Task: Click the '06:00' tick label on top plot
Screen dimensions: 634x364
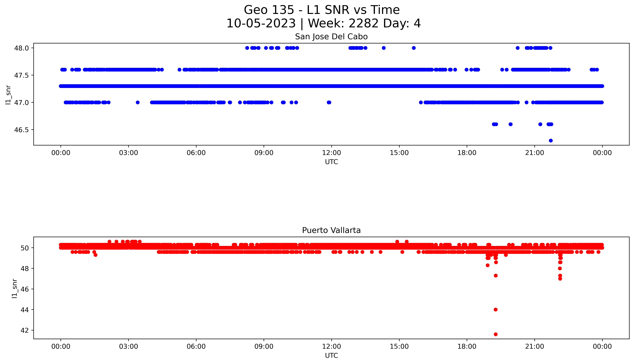Action: 196,153
